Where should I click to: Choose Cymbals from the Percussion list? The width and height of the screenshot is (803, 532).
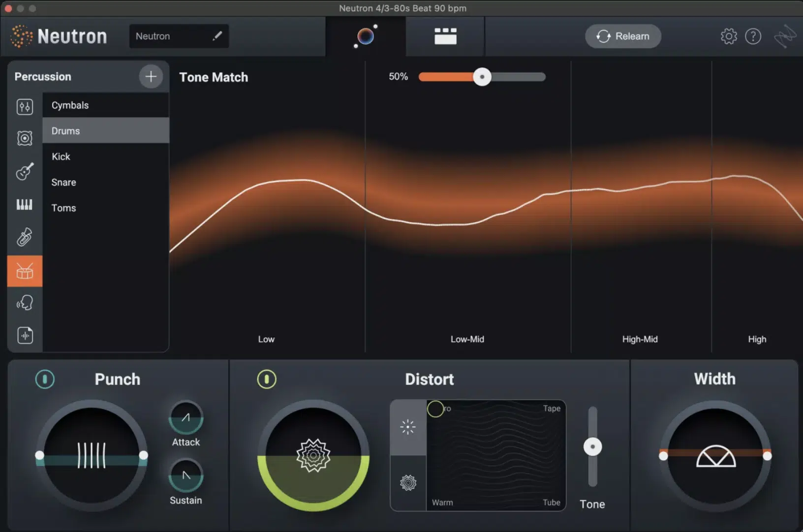pyautogui.click(x=106, y=105)
